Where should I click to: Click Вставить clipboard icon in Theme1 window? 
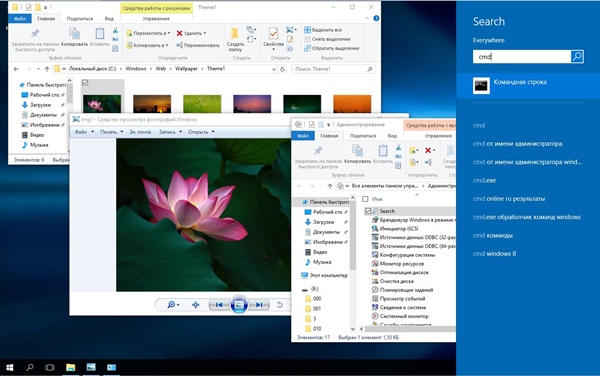[x=99, y=34]
